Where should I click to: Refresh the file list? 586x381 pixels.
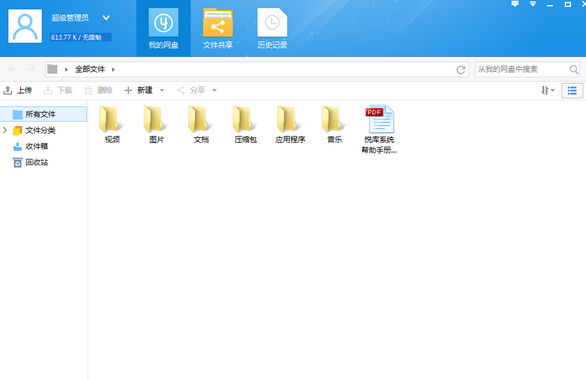(461, 70)
